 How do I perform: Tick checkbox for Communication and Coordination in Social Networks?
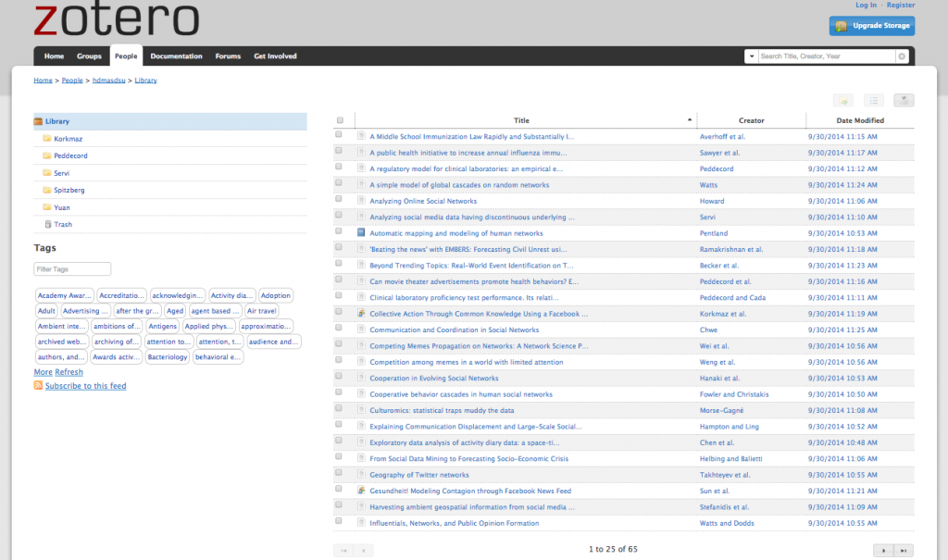(x=339, y=328)
